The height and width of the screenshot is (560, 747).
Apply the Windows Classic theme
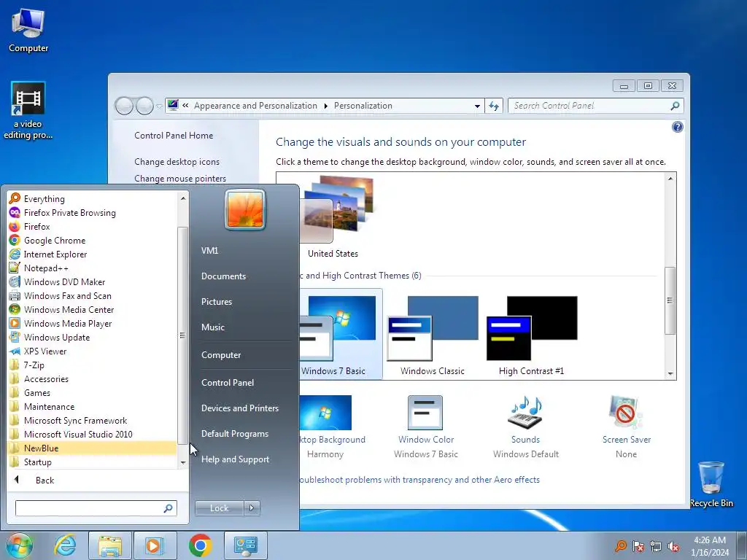tap(432, 334)
